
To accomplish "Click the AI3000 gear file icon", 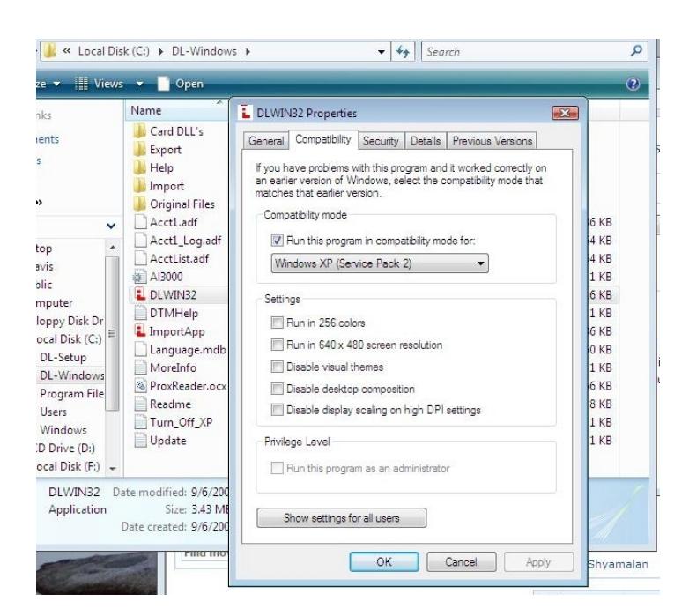I will coord(139,277).
